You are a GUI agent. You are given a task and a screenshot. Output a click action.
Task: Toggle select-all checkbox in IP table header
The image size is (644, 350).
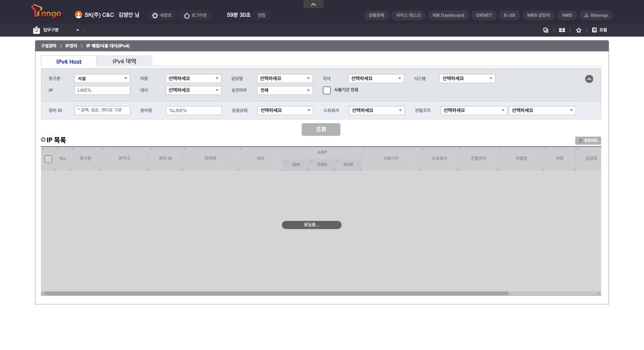[x=48, y=159]
